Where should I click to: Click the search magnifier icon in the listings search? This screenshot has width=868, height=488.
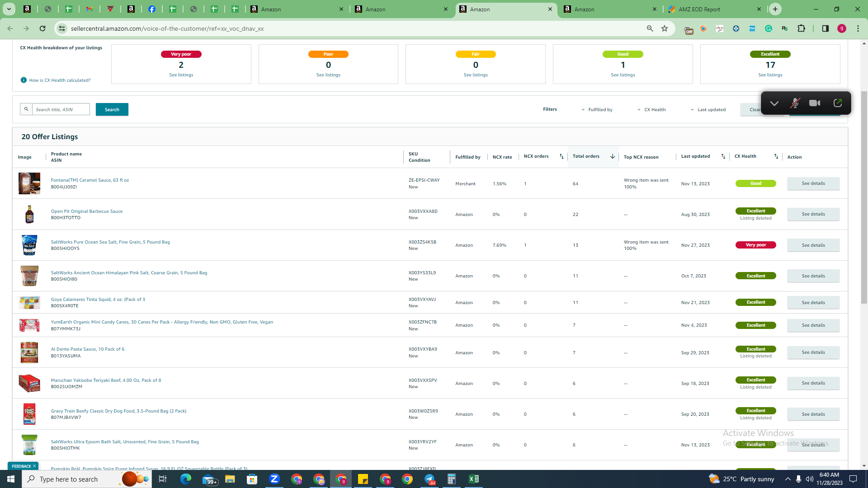26,109
